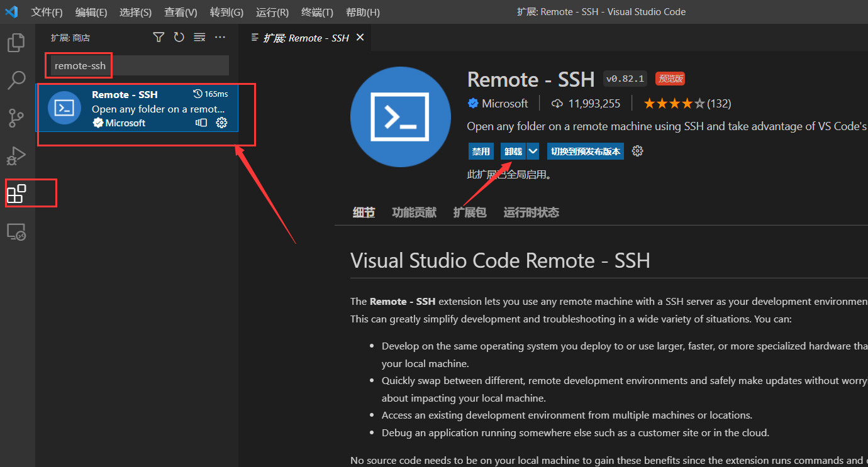This screenshot has height=467, width=868.
Task: Click the 卸载 button
Action: 513,151
